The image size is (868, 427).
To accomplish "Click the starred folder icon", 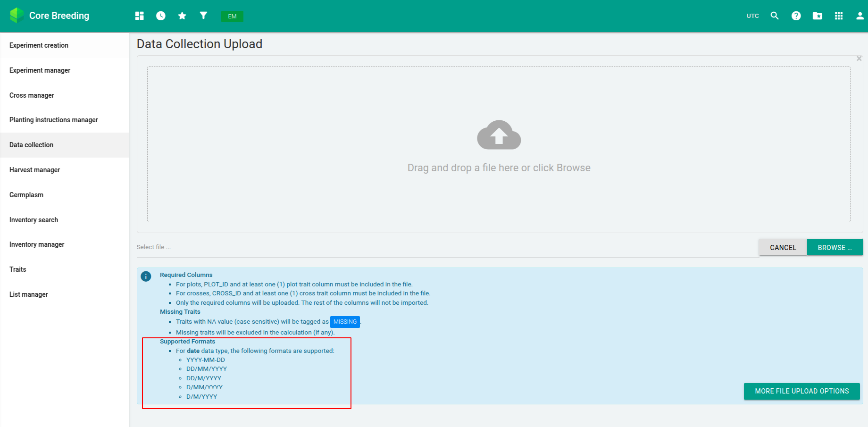I will 818,16.
